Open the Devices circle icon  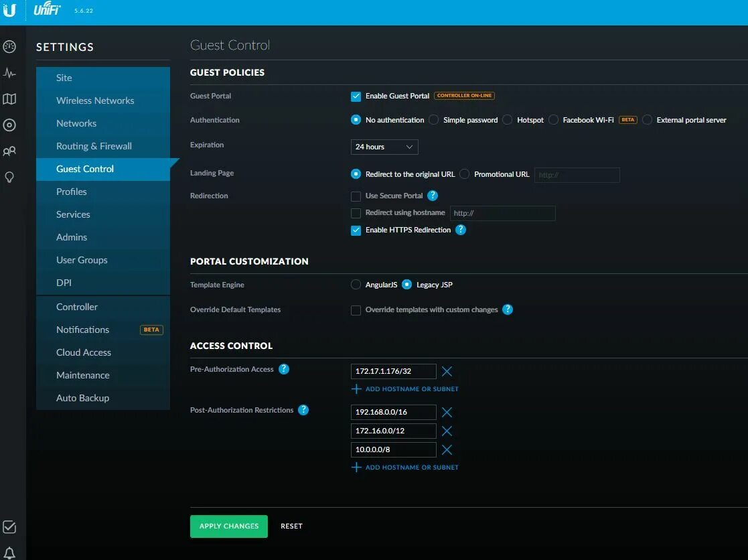tap(9, 125)
